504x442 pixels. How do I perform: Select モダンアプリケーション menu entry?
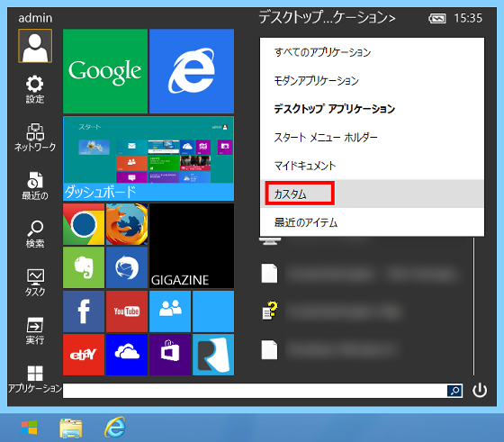point(372,80)
